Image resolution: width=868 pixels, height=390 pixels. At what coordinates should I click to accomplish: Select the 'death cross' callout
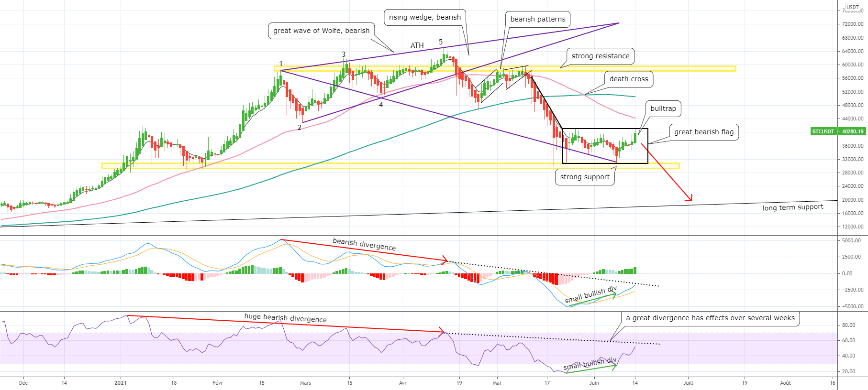[x=629, y=79]
